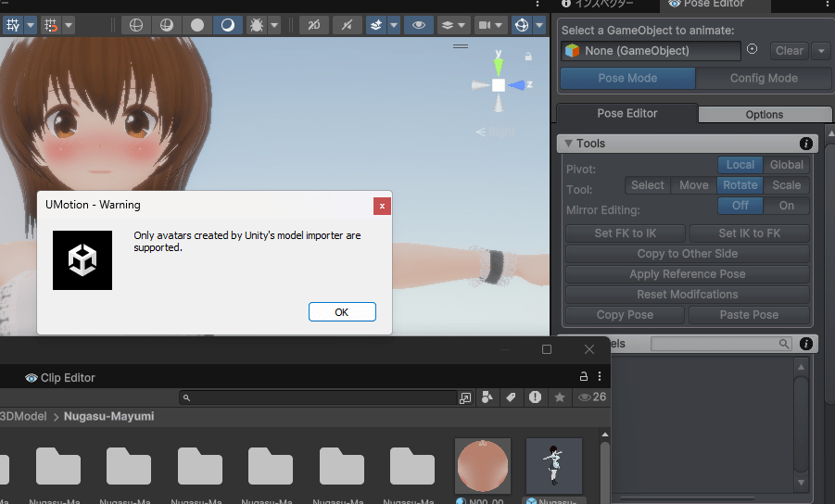Click the favorites star icon in Project panel

point(560,397)
